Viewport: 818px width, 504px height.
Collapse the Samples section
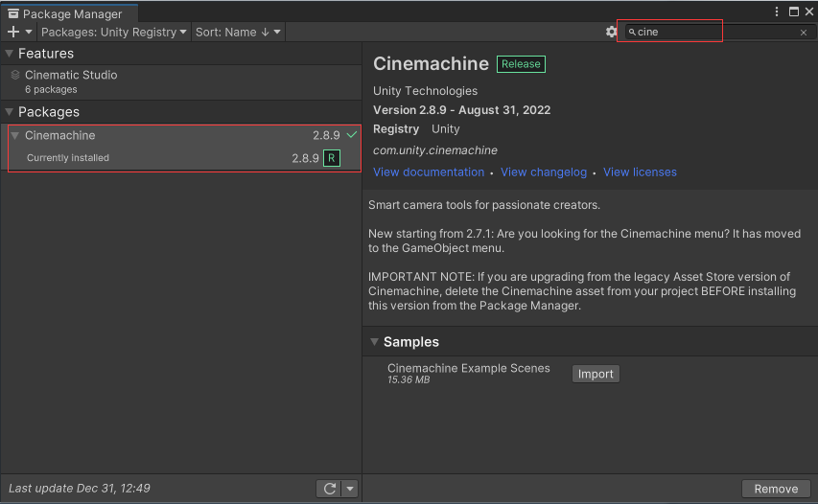(x=374, y=342)
